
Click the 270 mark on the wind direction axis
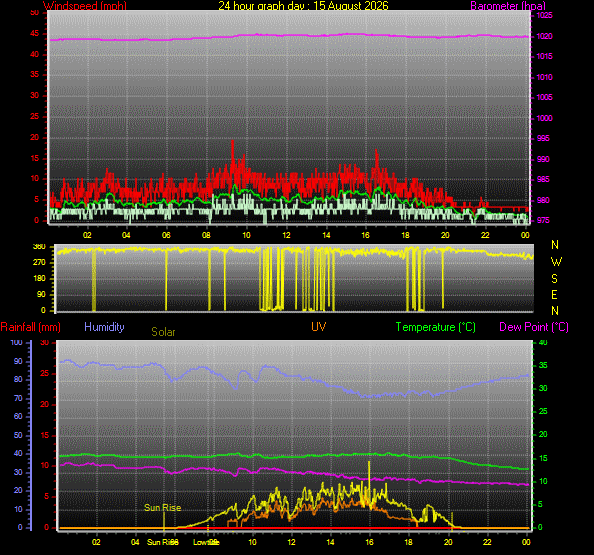[x=39, y=262]
